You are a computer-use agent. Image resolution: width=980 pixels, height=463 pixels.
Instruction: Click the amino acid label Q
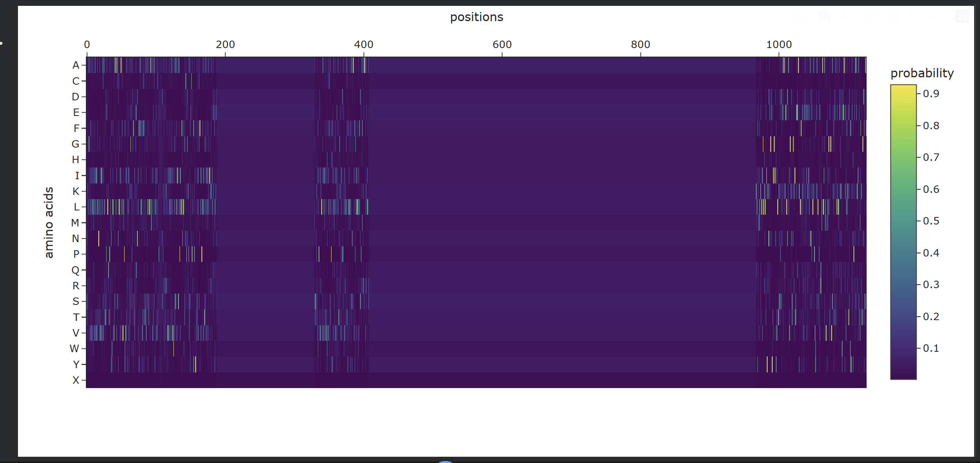coord(75,270)
